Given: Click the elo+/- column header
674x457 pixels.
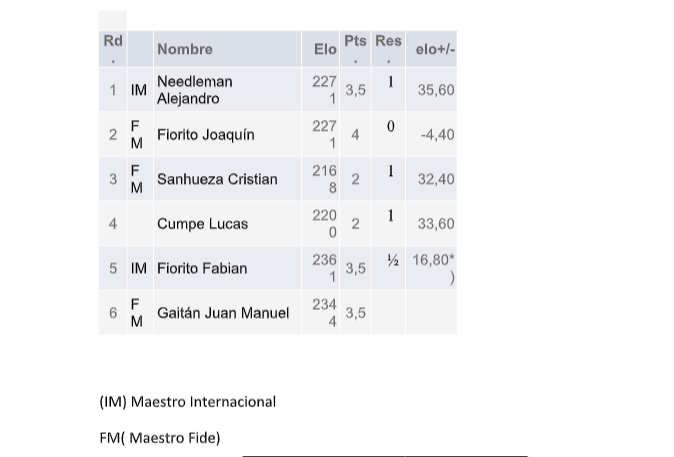Looking at the screenshot, I should pyautogui.click(x=435, y=49).
